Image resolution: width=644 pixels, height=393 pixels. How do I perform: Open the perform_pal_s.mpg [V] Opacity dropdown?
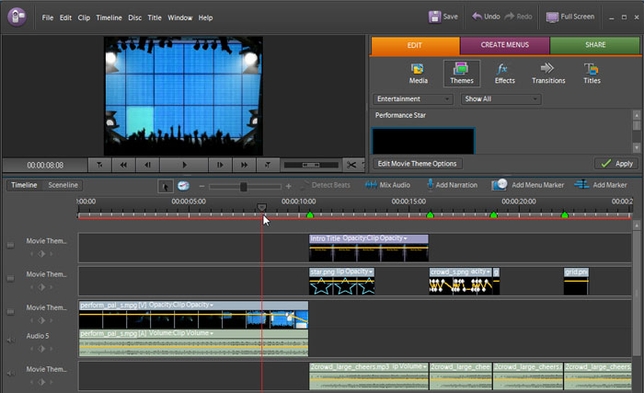[212, 305]
